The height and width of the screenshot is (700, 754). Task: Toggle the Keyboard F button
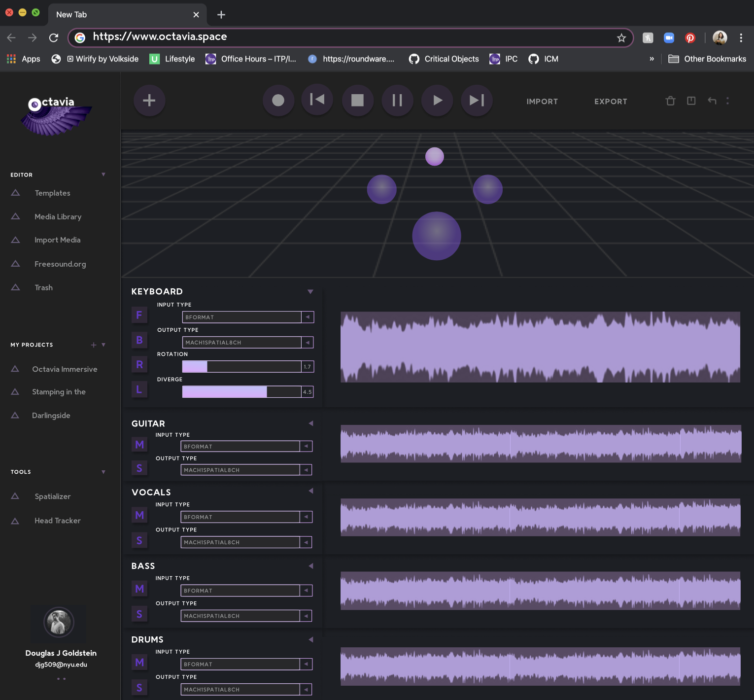pyautogui.click(x=139, y=315)
